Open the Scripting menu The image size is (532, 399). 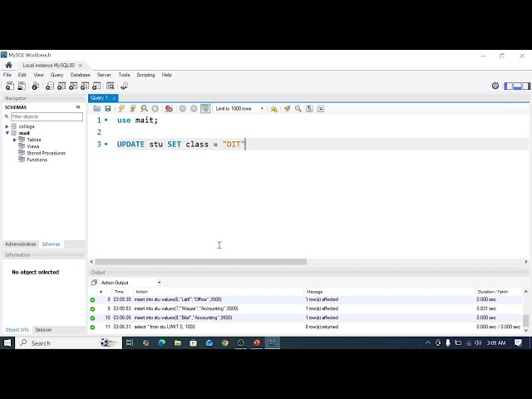[x=145, y=75]
